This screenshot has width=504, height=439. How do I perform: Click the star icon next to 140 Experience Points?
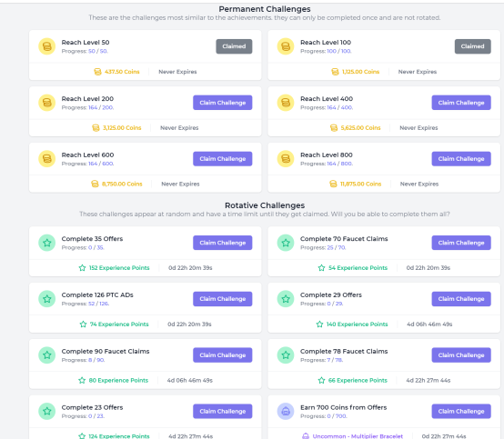(319, 324)
